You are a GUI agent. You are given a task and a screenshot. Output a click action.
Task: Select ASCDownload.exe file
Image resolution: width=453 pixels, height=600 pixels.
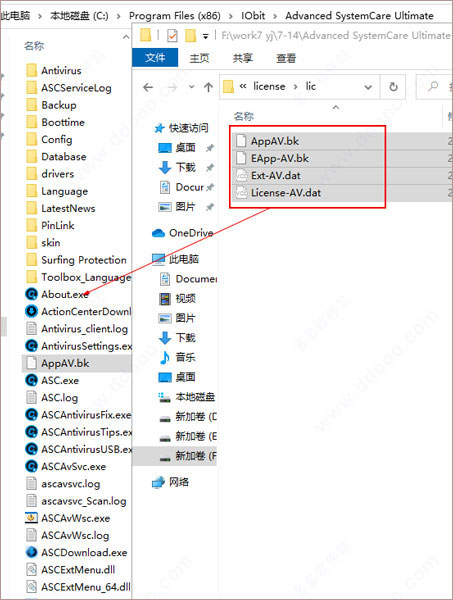point(77,553)
